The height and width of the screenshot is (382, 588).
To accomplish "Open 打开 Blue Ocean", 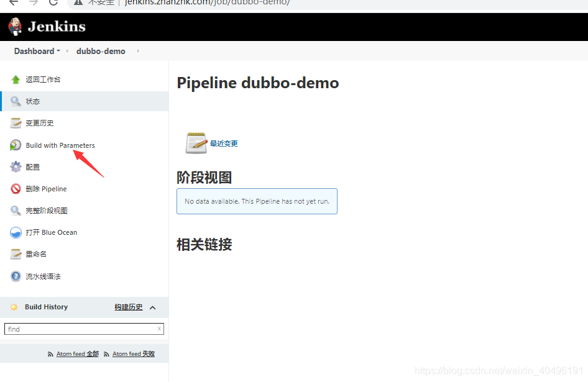I will (x=52, y=232).
